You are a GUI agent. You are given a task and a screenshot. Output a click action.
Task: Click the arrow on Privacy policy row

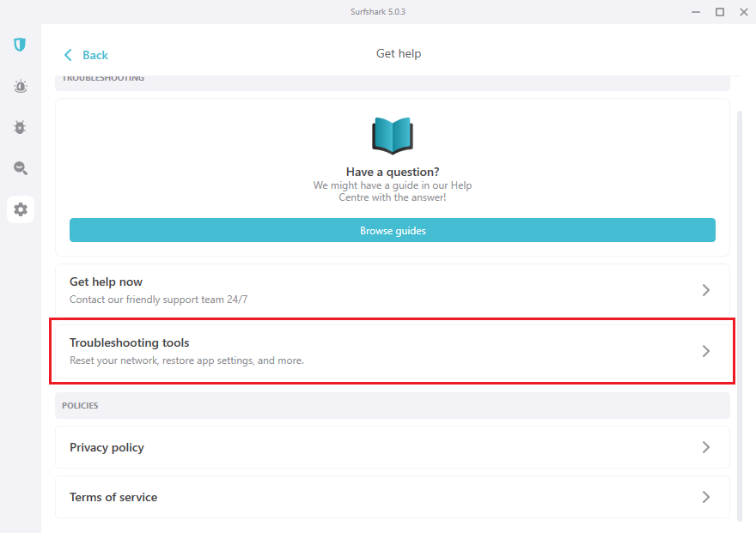coord(706,447)
